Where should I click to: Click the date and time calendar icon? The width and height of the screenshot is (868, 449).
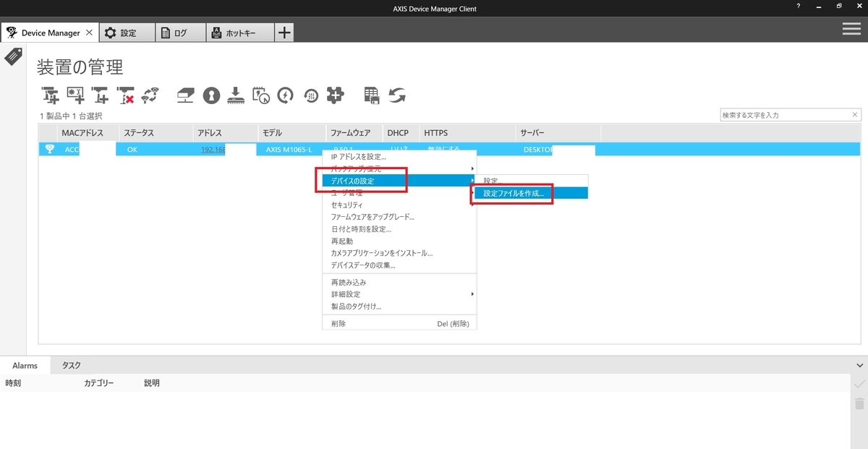coord(260,95)
